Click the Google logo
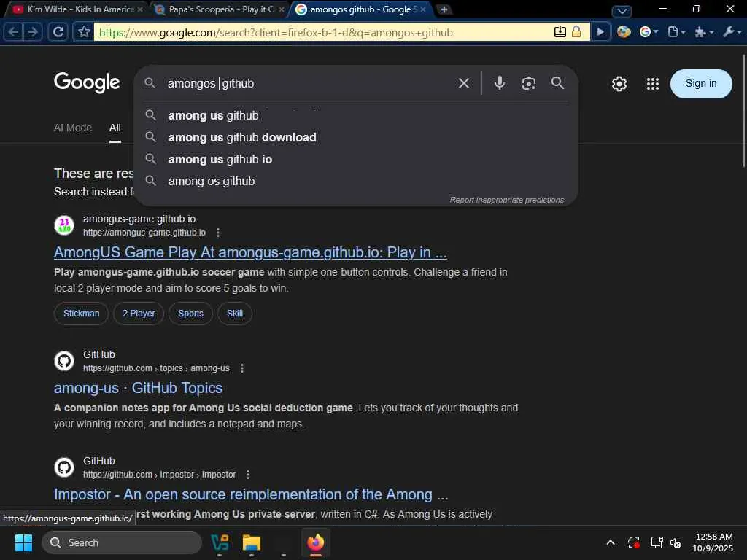This screenshot has width=747, height=560. (87, 82)
